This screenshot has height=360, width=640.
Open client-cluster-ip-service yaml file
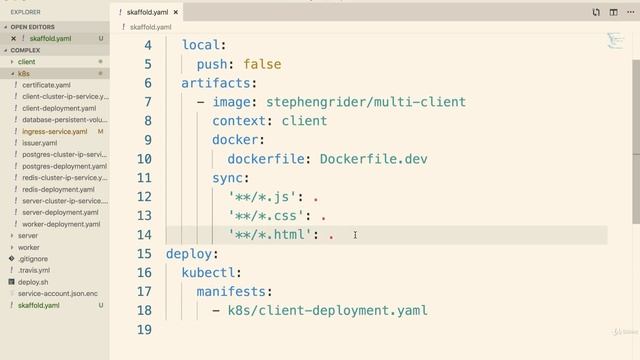pos(65,96)
